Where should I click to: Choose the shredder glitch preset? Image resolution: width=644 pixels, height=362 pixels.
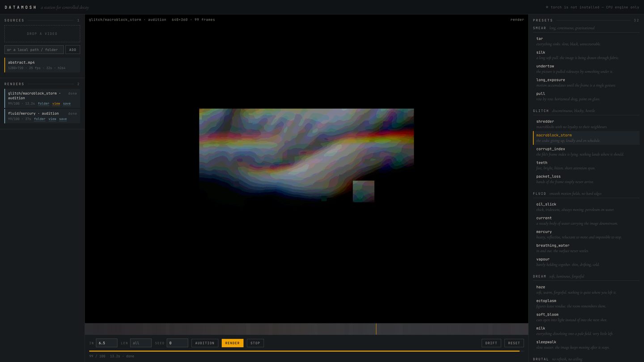[586, 124]
